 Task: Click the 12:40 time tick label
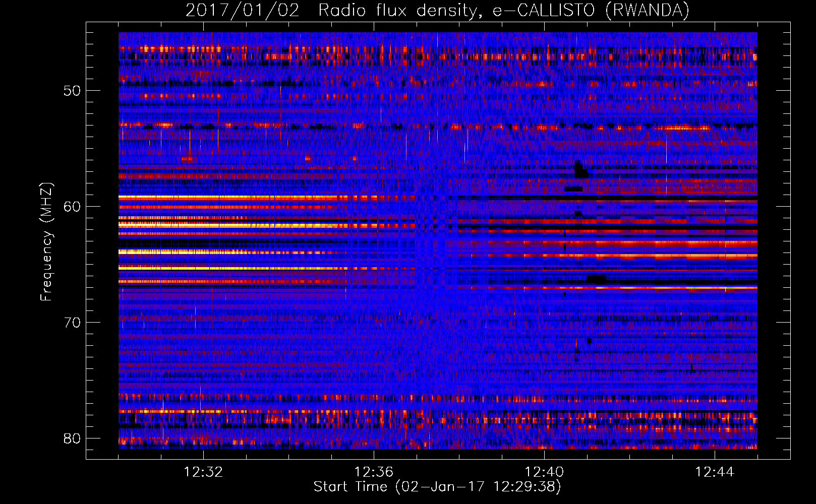[x=544, y=472]
